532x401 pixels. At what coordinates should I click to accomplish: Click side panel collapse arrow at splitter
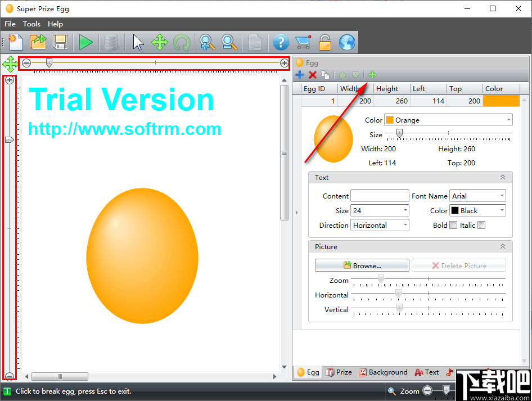(x=296, y=213)
